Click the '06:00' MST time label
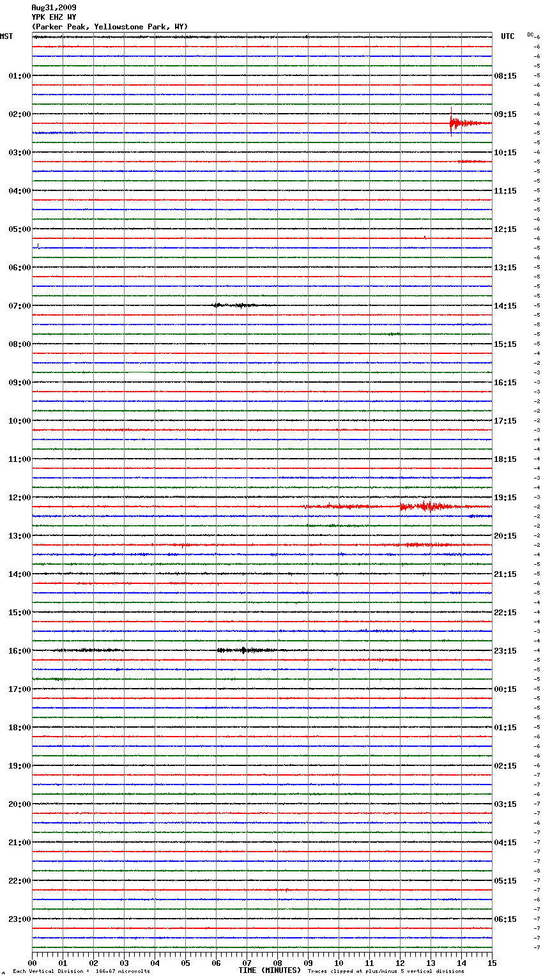Viewport: 543px width, 980px height. pos(20,268)
